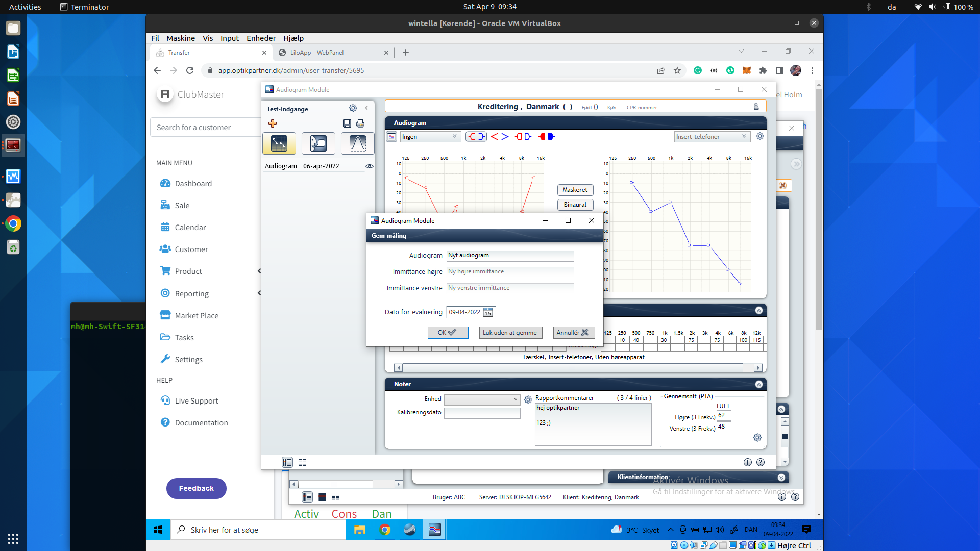Click OK to save measurement
Screen dimensions: 980x551
[x=448, y=333]
